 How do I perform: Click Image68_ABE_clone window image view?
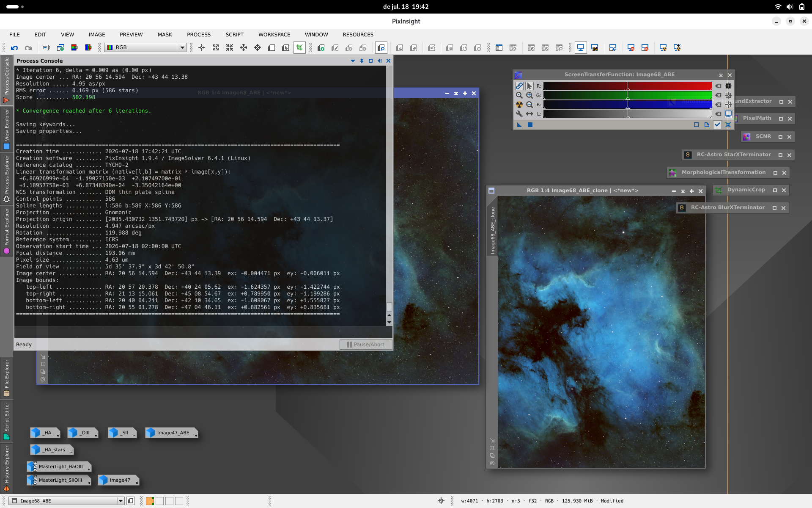pos(601,332)
